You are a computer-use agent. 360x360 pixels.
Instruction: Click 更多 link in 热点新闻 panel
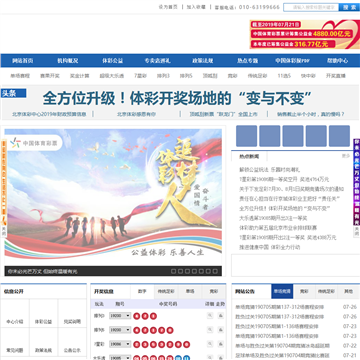[x=346, y=156]
